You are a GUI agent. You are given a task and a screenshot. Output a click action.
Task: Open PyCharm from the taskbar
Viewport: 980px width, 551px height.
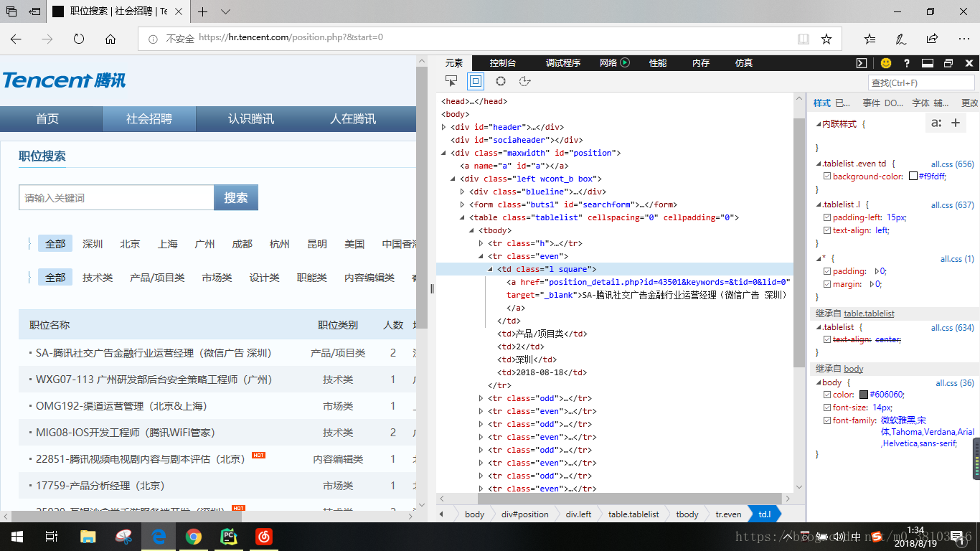coord(229,536)
